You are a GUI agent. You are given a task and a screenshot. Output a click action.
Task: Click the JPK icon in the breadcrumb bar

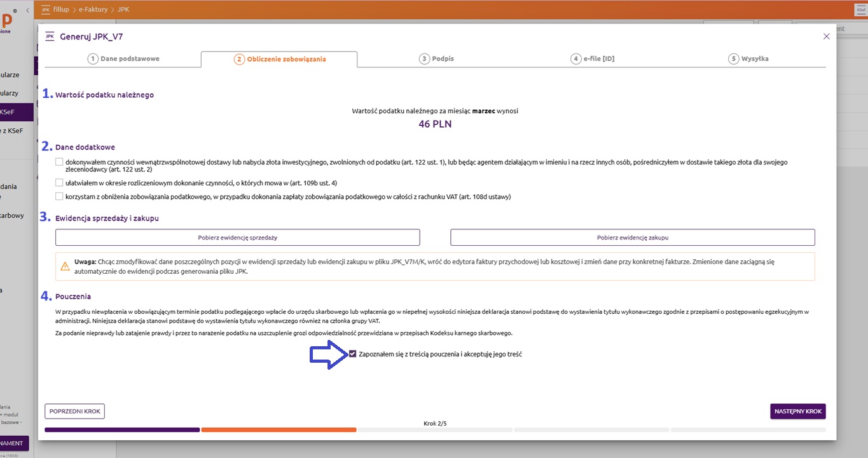point(45,10)
